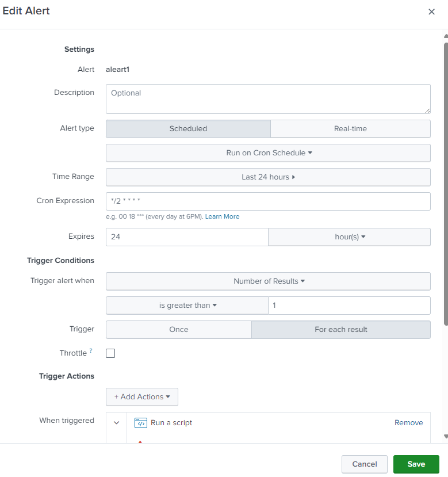The image size is (448, 477).
Task: Open the is greater than dropdown
Action: (x=187, y=306)
